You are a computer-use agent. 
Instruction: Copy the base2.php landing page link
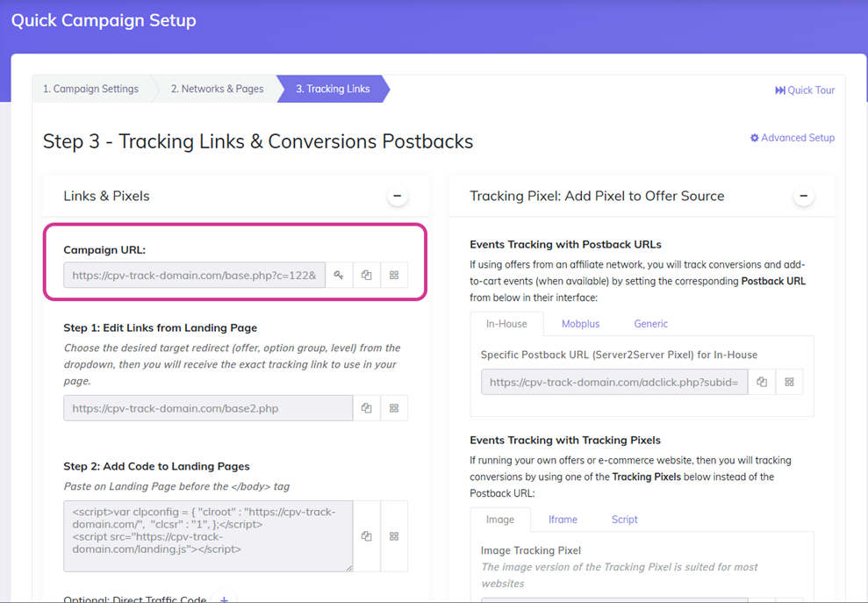pos(367,408)
